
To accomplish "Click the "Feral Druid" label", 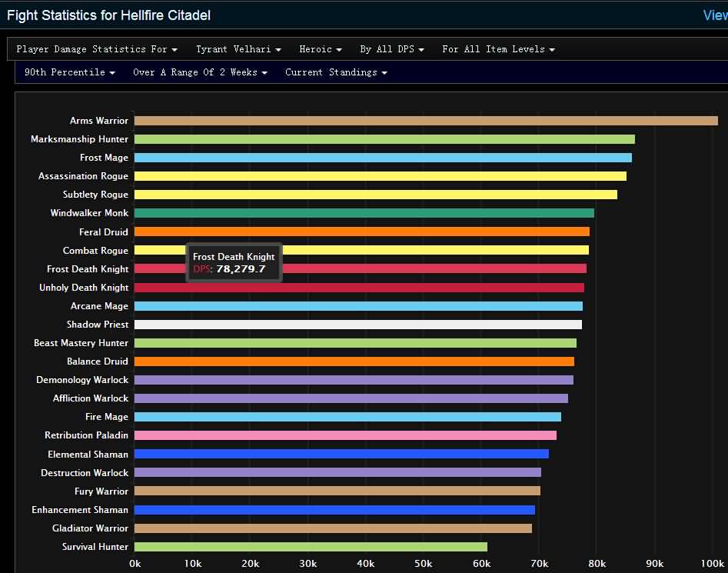I will point(104,232).
